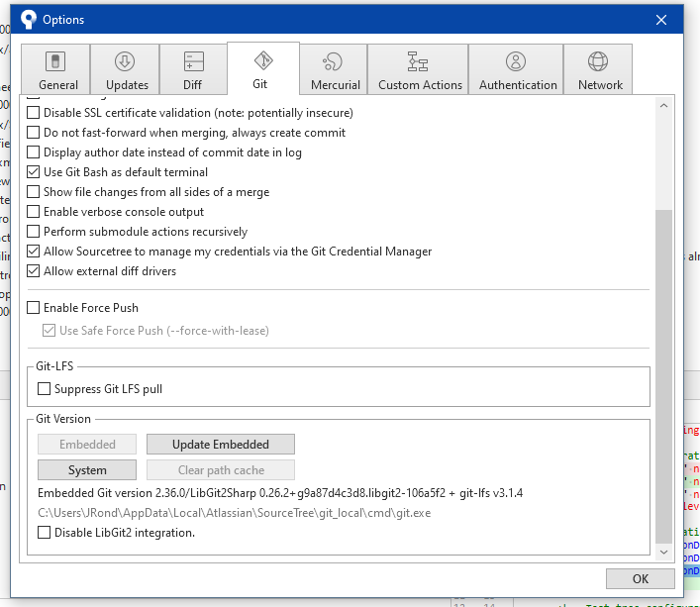This screenshot has width=700, height=607.
Task: Click the scrollbar up arrow
Action: (x=663, y=105)
